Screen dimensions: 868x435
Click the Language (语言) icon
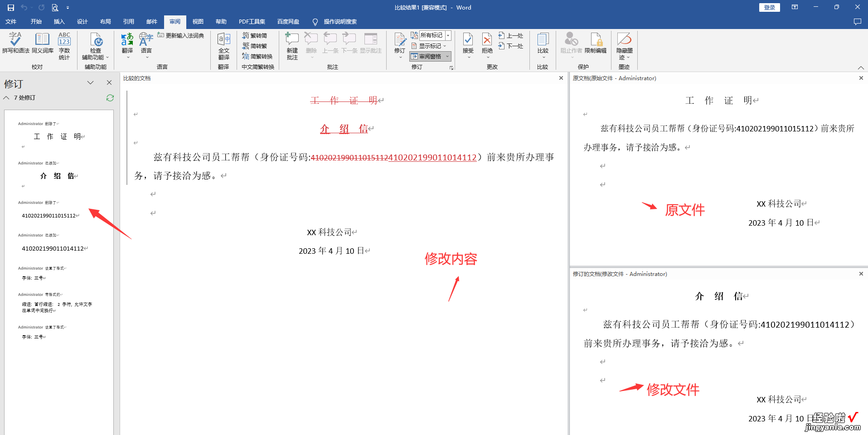click(x=146, y=45)
